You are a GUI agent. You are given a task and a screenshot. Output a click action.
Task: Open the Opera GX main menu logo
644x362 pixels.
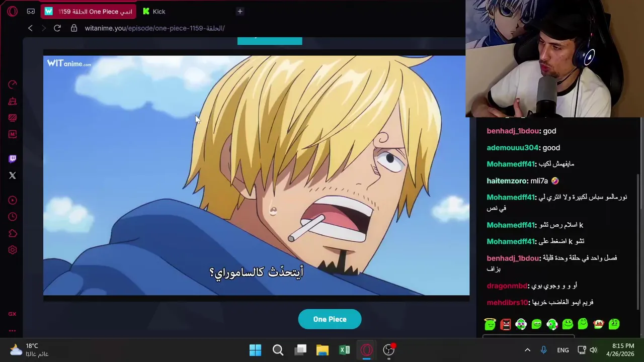(13, 11)
